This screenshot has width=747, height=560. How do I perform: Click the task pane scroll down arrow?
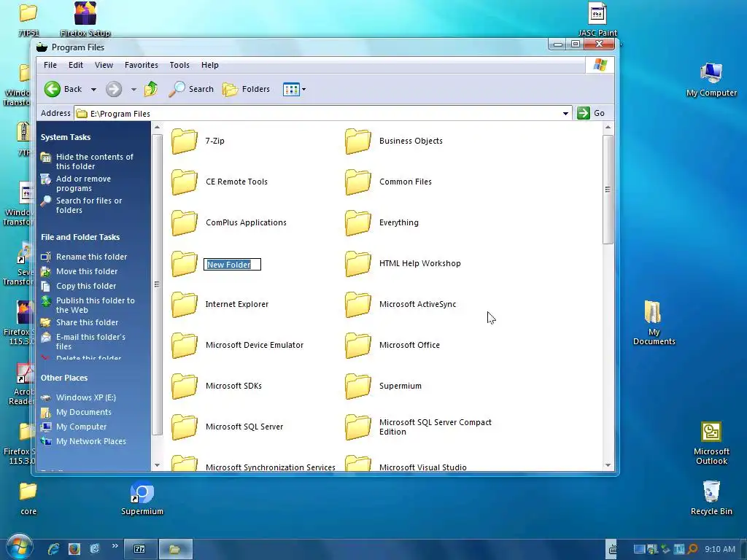coord(158,465)
